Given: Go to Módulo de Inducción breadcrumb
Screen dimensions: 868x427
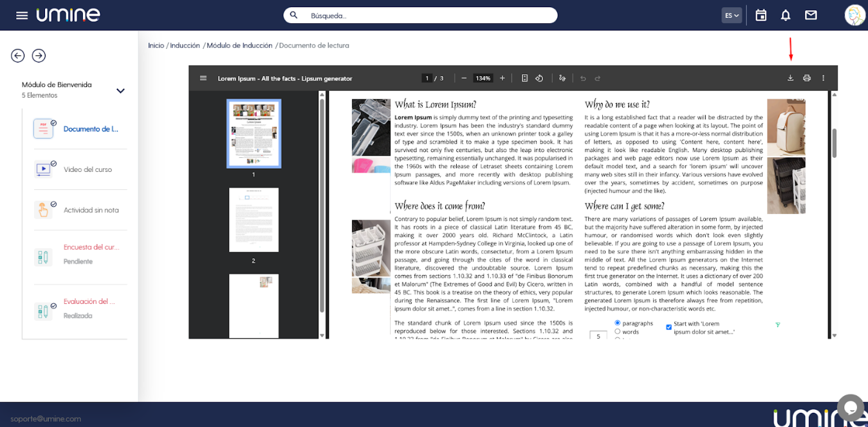Looking at the screenshot, I should click(239, 46).
